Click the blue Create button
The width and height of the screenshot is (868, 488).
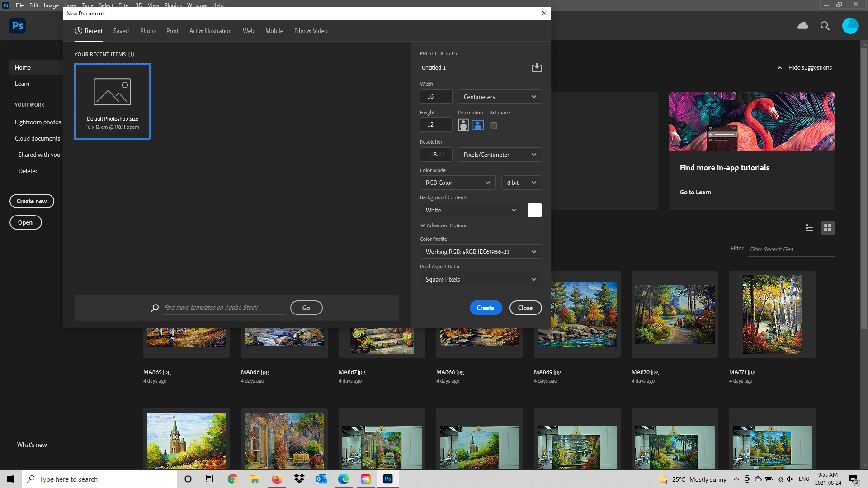(x=485, y=308)
